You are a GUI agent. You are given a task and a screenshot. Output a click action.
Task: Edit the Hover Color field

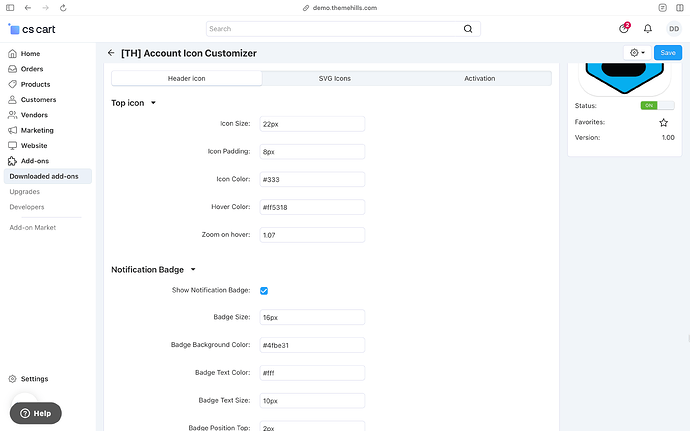[312, 207]
